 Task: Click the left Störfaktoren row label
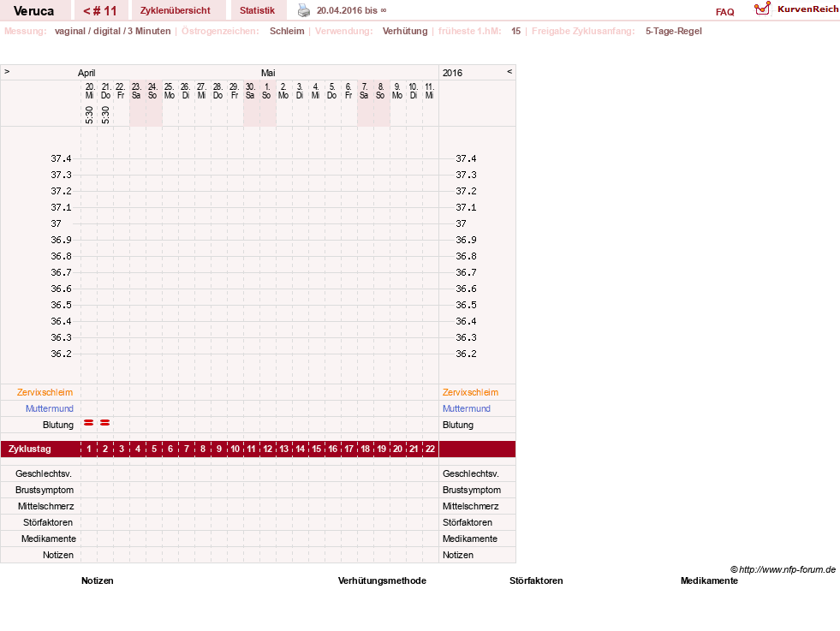point(48,522)
